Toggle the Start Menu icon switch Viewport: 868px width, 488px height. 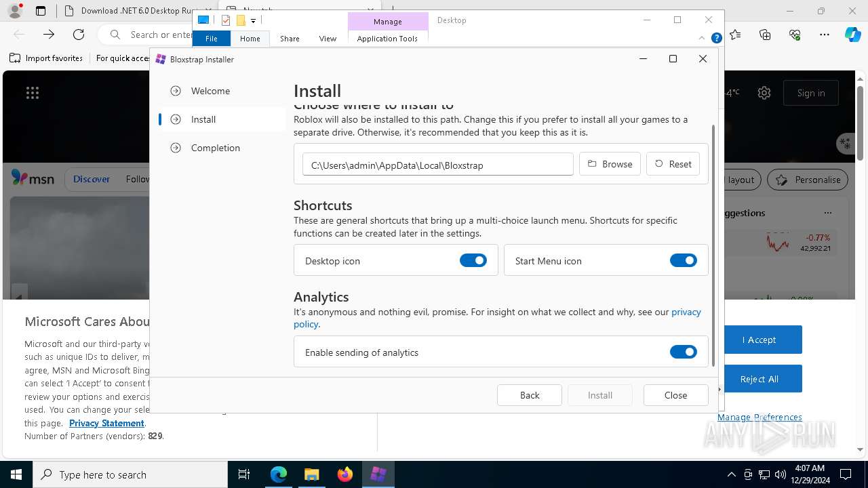coord(684,260)
